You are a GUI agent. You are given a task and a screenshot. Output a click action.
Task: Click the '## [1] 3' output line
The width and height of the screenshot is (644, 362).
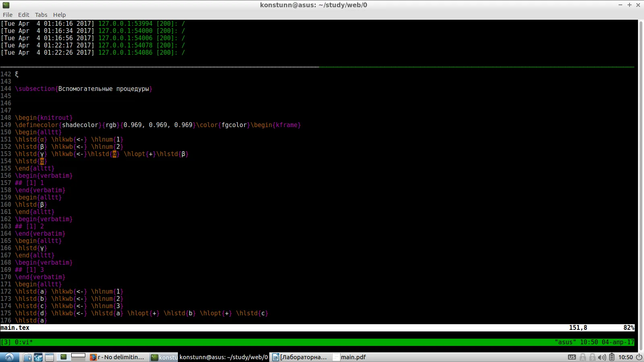point(29,270)
